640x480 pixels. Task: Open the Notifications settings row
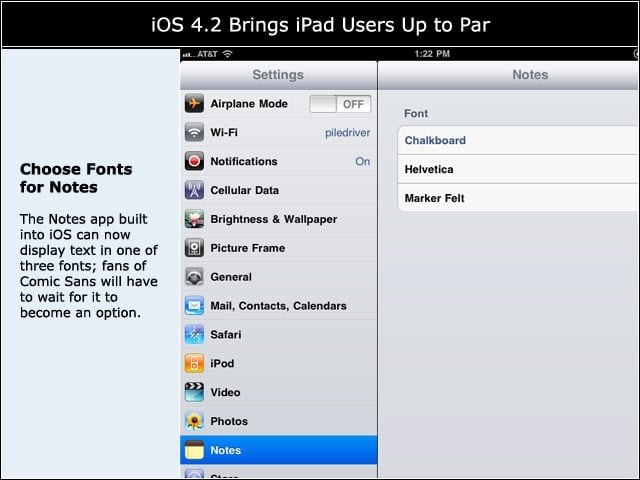278,161
